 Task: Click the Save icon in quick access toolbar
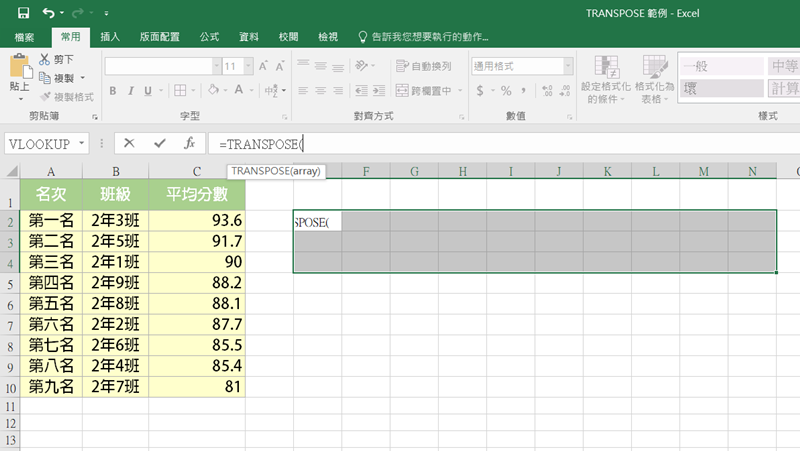(x=23, y=14)
